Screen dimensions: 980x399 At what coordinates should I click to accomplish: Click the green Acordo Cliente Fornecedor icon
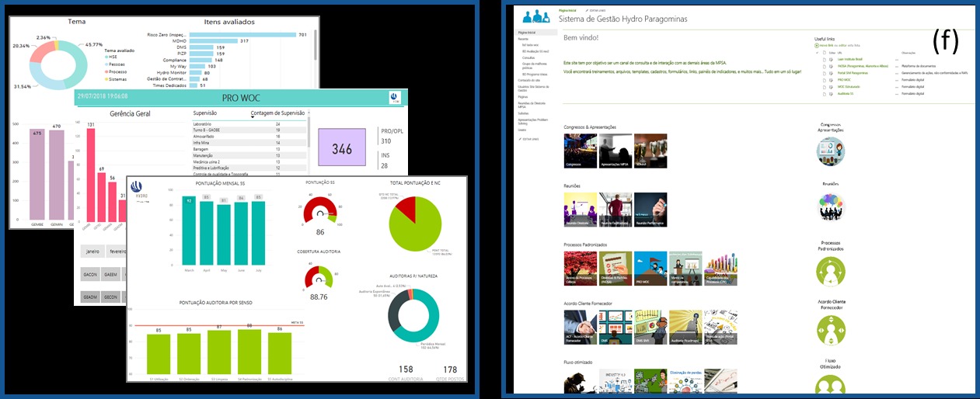click(830, 329)
